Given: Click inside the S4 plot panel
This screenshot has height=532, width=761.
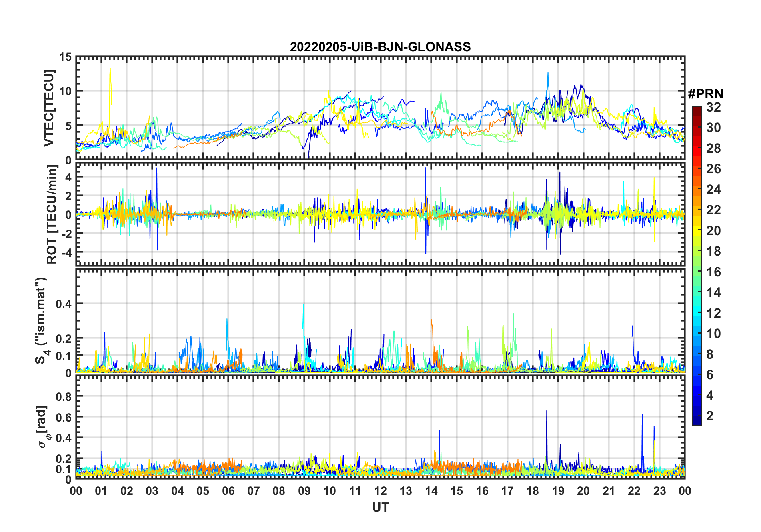Looking at the screenshot, I should [380, 320].
